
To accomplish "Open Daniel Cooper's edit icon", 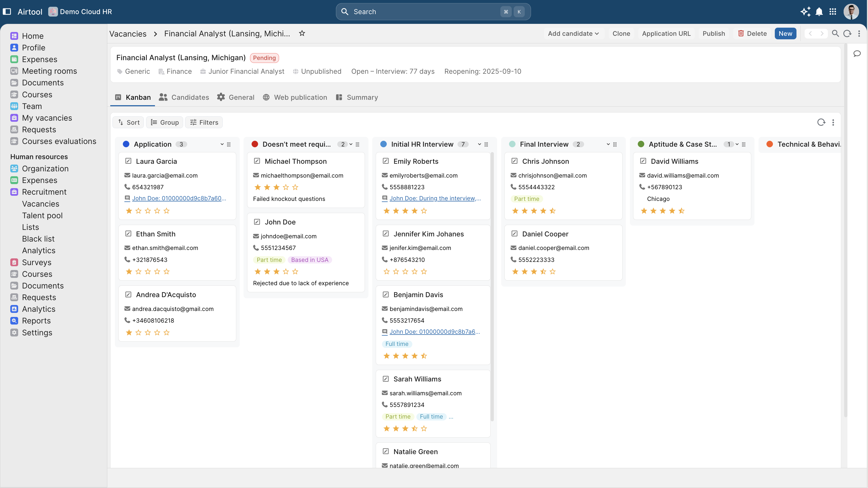I will click(x=514, y=233).
